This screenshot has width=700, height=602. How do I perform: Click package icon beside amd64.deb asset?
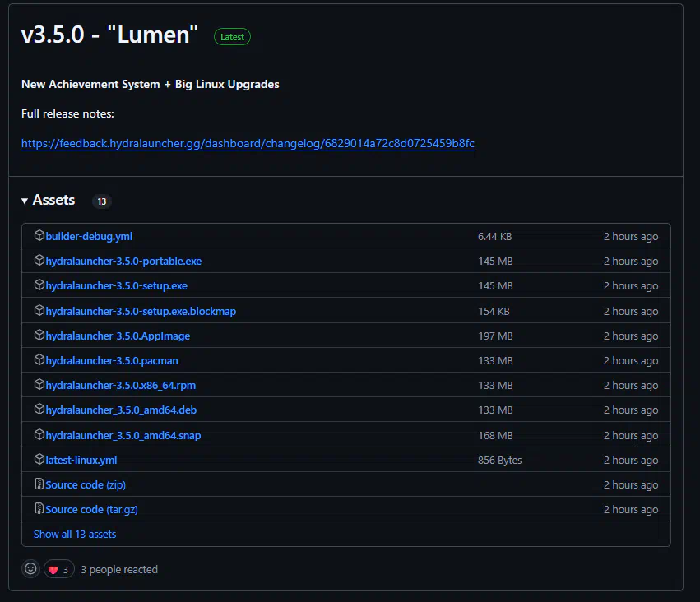point(39,409)
